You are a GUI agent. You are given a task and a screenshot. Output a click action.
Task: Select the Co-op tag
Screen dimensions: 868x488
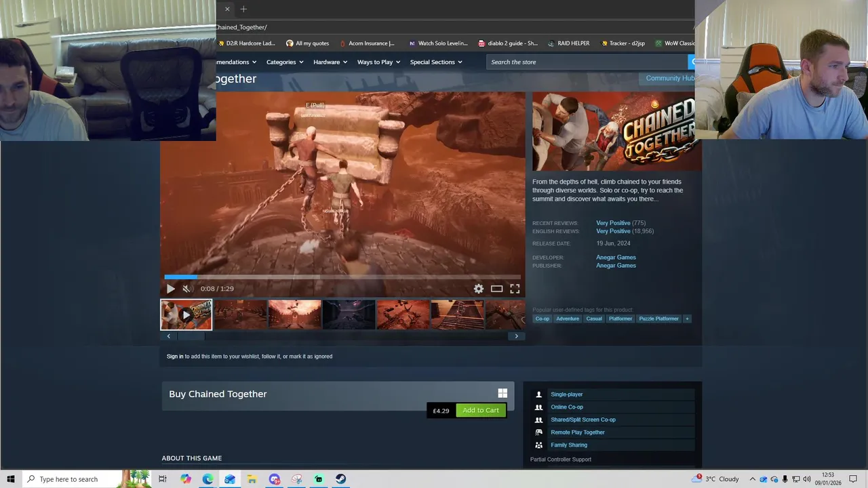click(542, 319)
